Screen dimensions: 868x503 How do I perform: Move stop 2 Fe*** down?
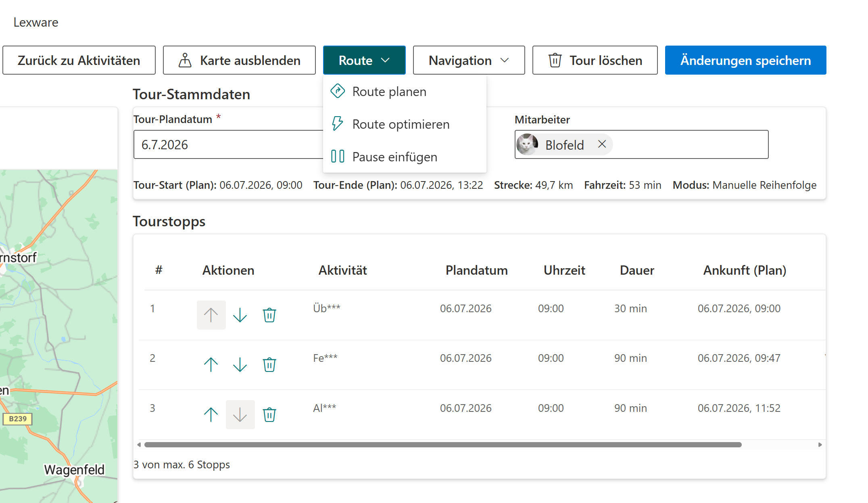click(x=240, y=365)
